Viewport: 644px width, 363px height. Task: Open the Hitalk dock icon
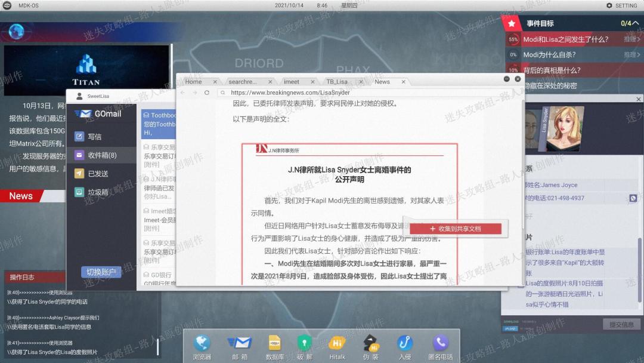337,343
